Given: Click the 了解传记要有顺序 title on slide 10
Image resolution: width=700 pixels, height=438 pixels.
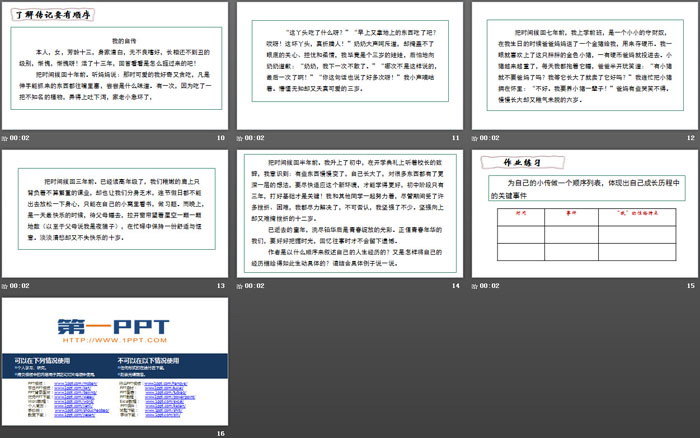Looking at the screenshot, I should (53, 15).
